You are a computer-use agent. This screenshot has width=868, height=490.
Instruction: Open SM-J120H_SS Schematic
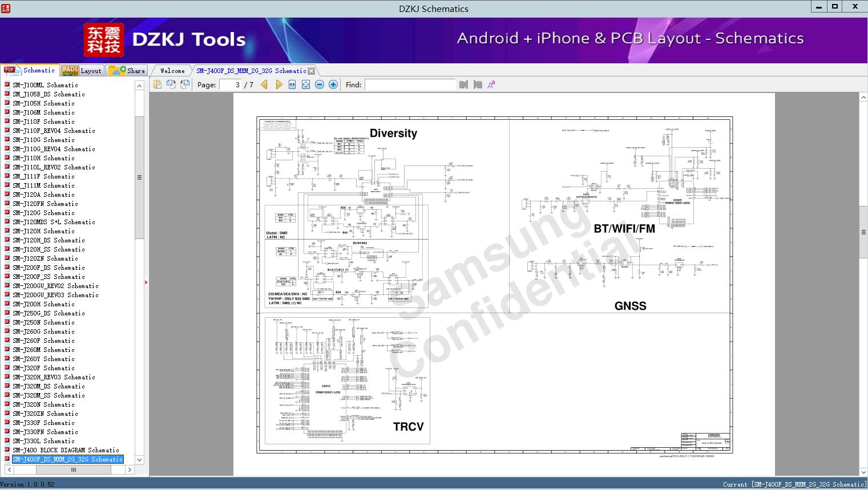[x=49, y=249]
